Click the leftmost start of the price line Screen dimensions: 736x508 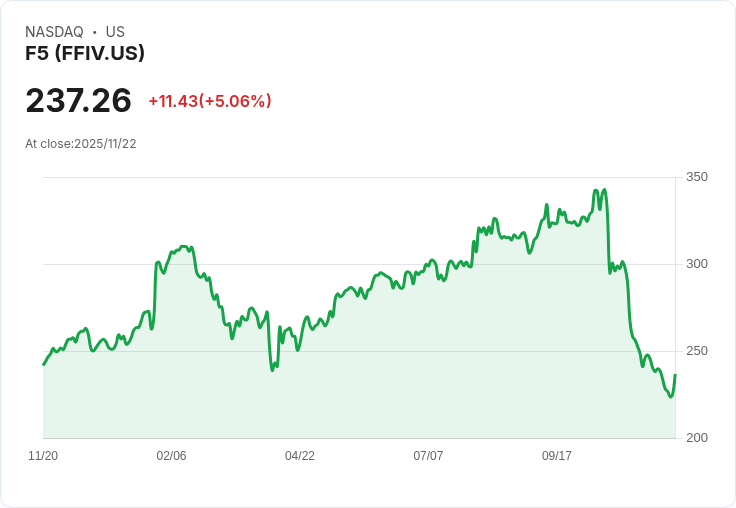point(43,364)
